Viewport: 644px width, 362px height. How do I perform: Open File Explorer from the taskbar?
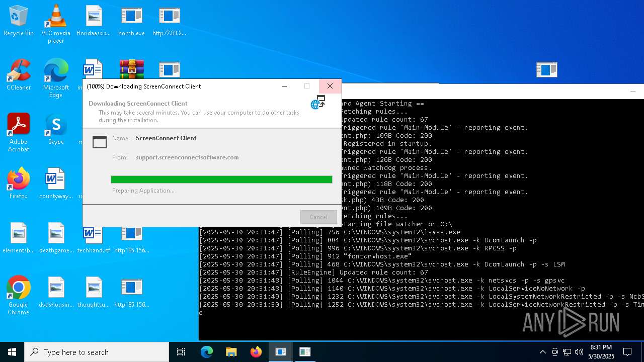point(231,352)
